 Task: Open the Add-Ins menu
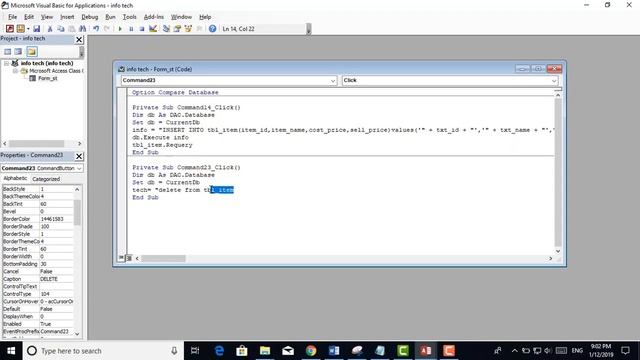pos(154,17)
